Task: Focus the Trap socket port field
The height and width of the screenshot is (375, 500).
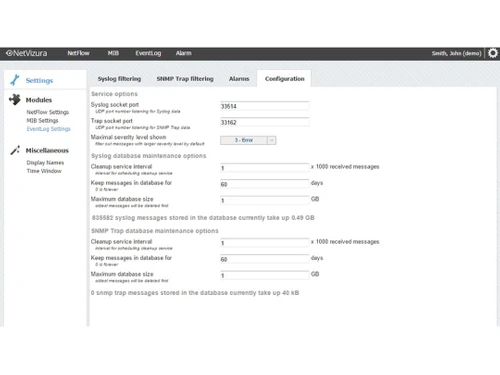Action: [x=265, y=122]
